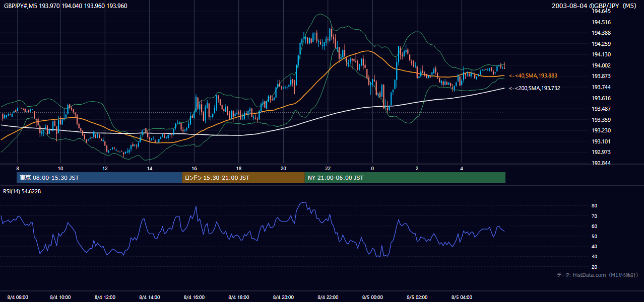Click the 8/4 18:00 date label
644x302 pixels.
[239, 297]
